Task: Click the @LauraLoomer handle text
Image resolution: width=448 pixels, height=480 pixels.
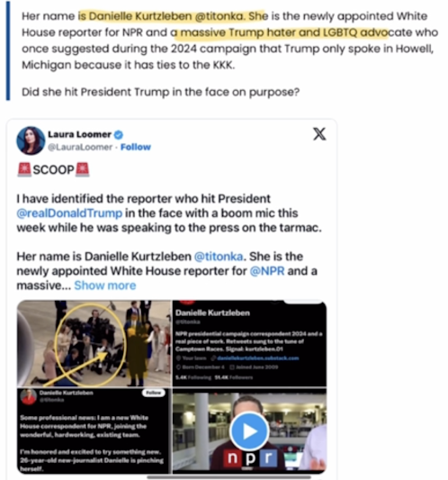Action: [x=80, y=147]
